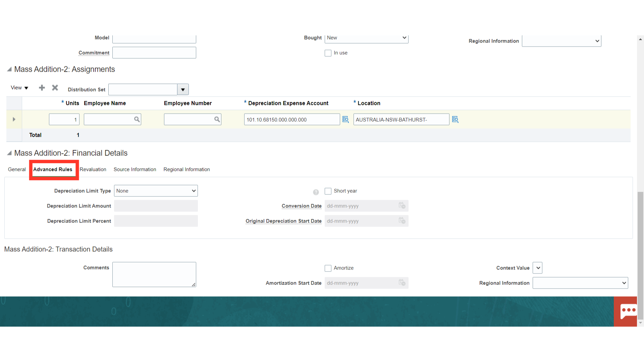
Task: Click the Location column header
Action: tap(369, 103)
